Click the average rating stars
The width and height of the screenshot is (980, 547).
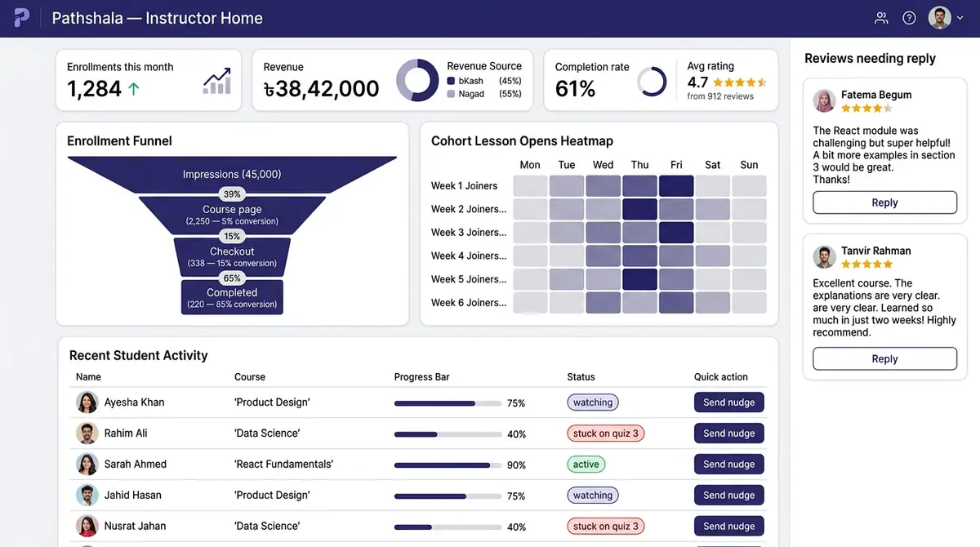pyautogui.click(x=740, y=82)
